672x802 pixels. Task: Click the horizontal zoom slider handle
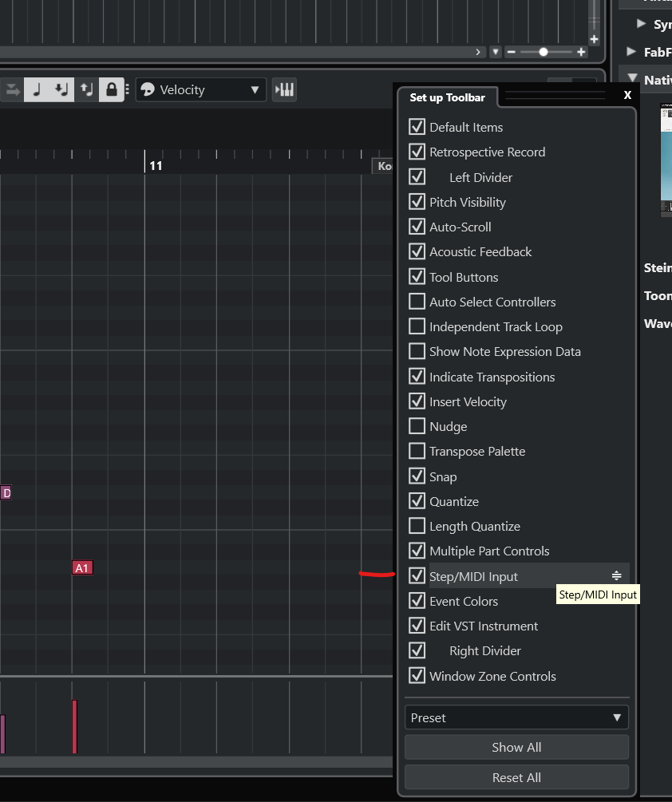coord(544,52)
